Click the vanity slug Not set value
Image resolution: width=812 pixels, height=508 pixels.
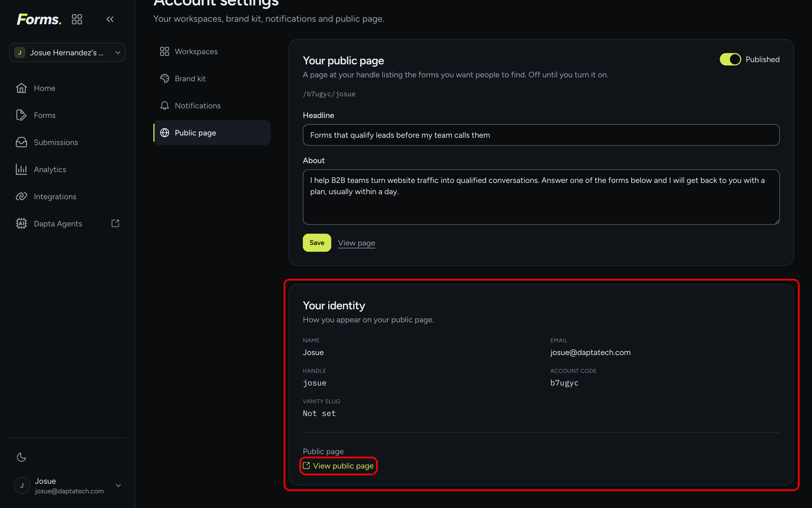(x=319, y=413)
